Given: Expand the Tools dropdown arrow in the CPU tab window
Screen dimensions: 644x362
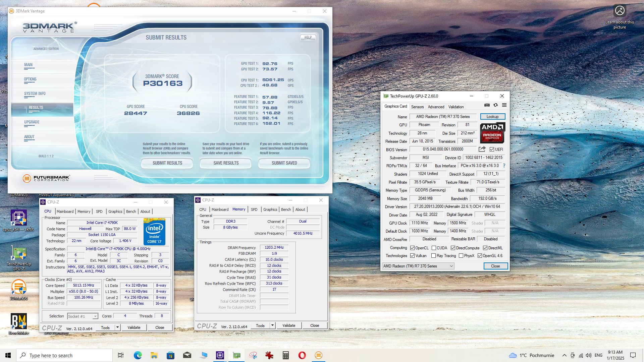Looking at the screenshot, I should (x=117, y=327).
